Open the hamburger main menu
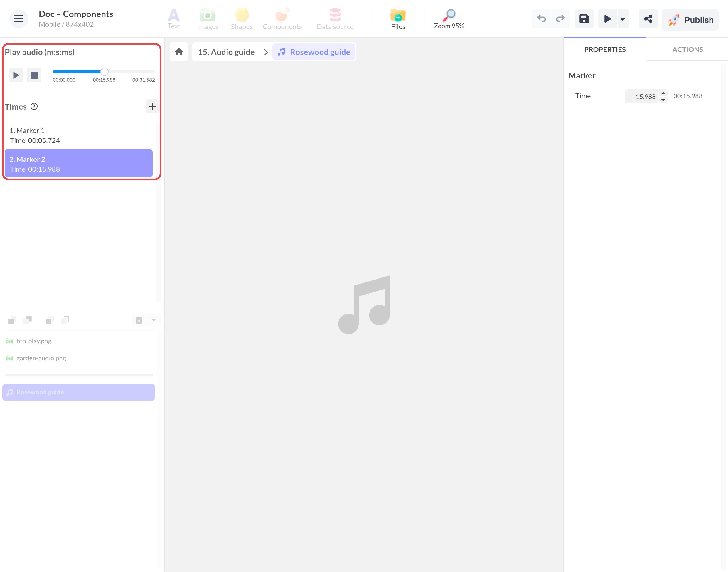This screenshot has width=728, height=572. [x=19, y=19]
